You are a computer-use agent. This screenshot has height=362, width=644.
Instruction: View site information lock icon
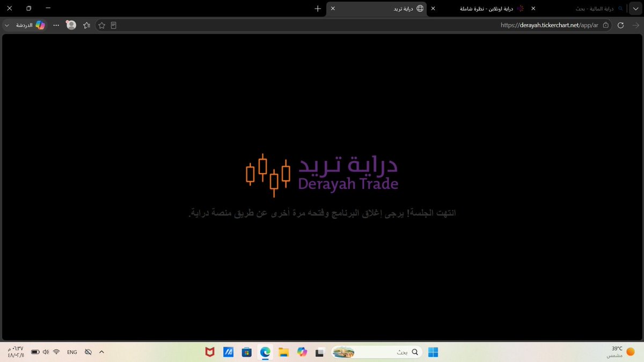(x=606, y=25)
